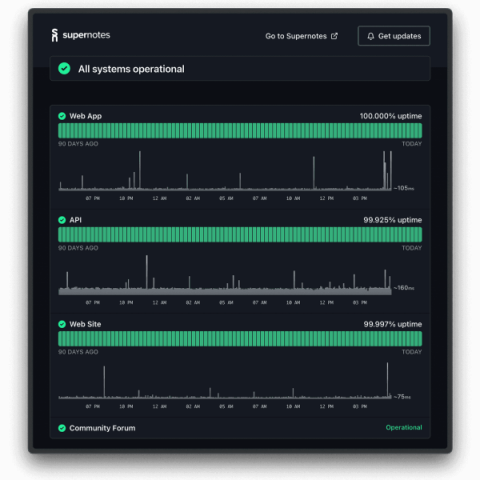480x480 pixels.
Task: Click the Supernotes logo
Action: 81,35
